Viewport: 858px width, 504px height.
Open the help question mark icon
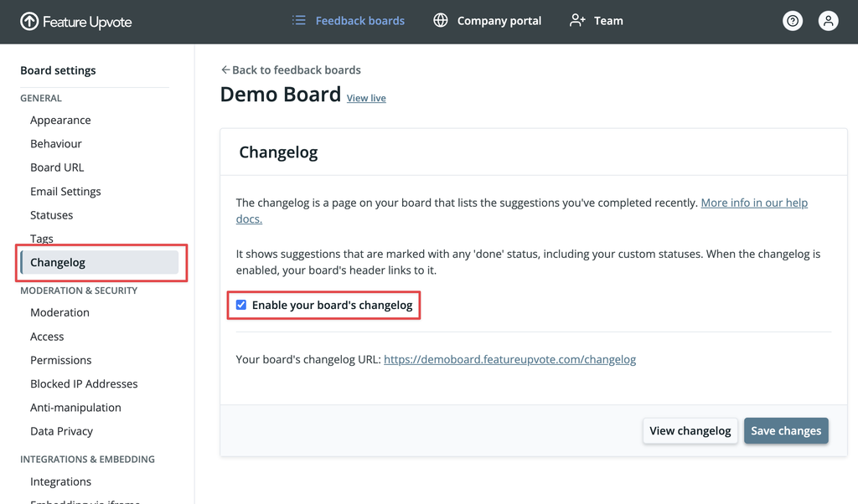(x=793, y=21)
